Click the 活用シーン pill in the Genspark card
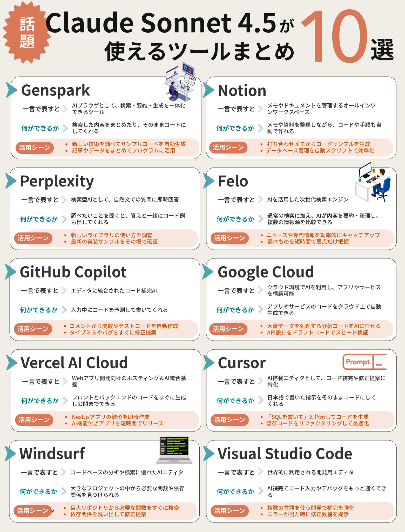 pyautogui.click(x=35, y=148)
